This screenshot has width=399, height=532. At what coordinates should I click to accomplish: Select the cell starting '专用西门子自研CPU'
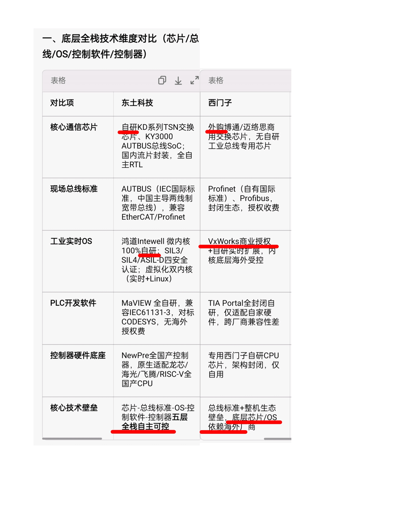(x=245, y=371)
